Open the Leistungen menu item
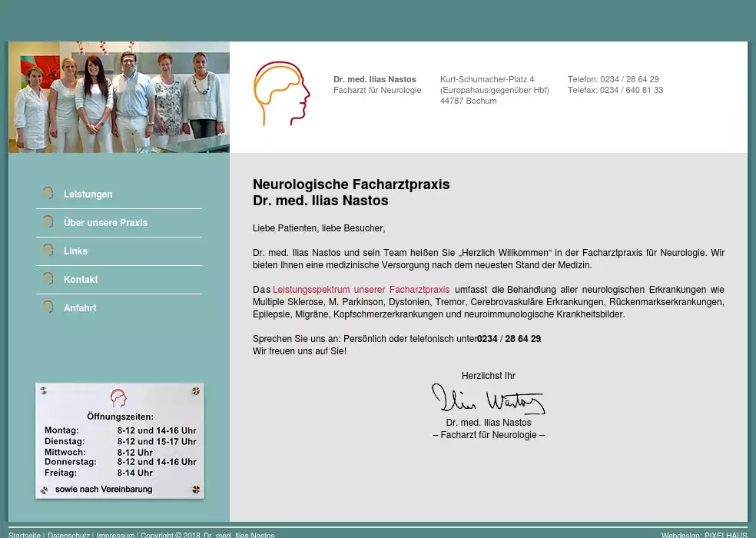 (88, 194)
